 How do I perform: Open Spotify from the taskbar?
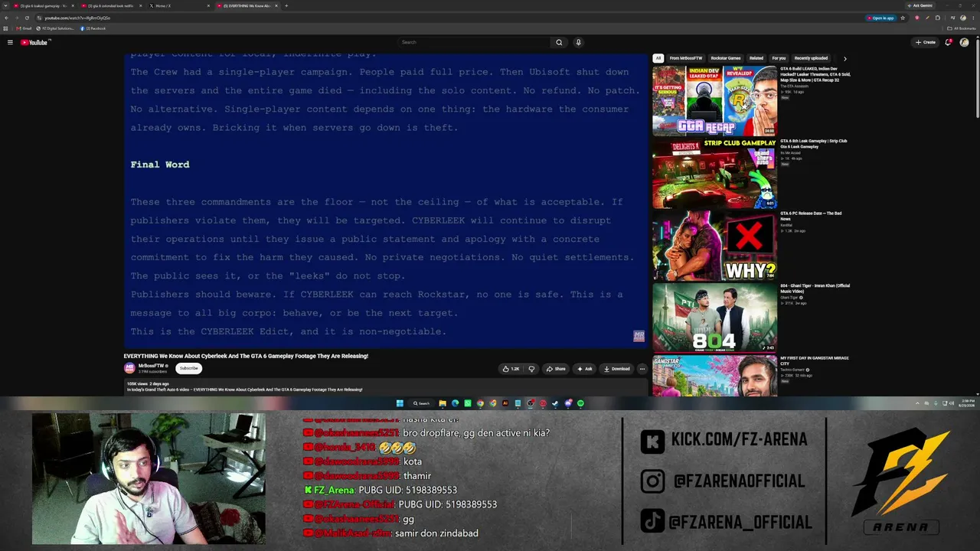[580, 403]
